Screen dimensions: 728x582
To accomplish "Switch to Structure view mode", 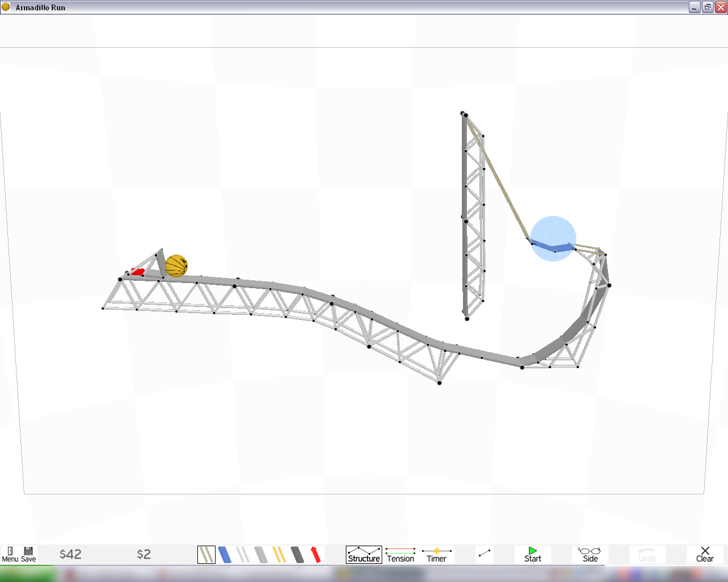I will tap(364, 555).
